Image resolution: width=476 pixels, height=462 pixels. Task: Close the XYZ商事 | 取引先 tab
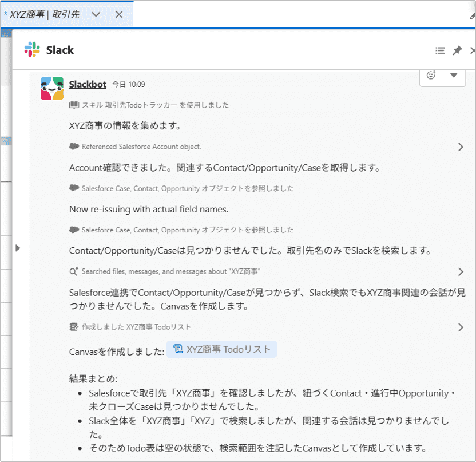(x=119, y=14)
